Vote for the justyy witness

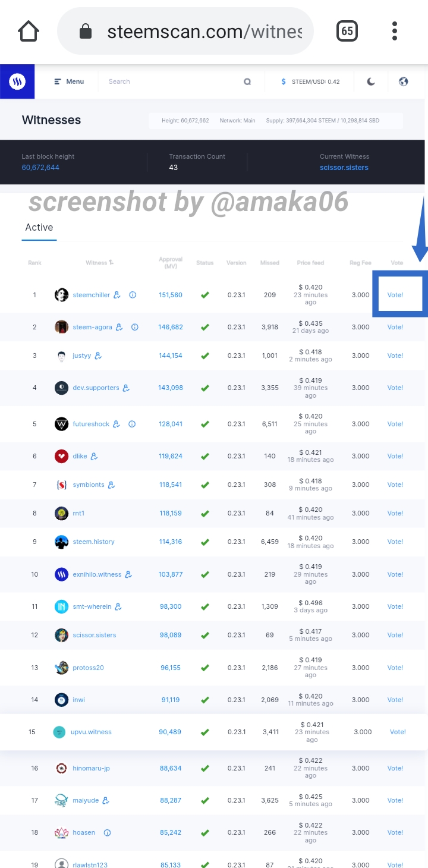click(395, 356)
